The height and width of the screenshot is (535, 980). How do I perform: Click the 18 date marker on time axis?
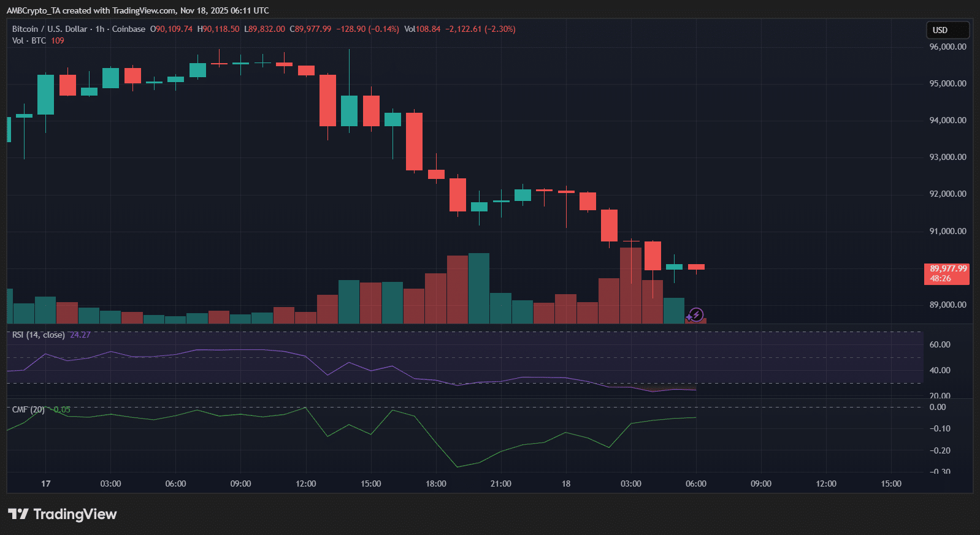(565, 484)
